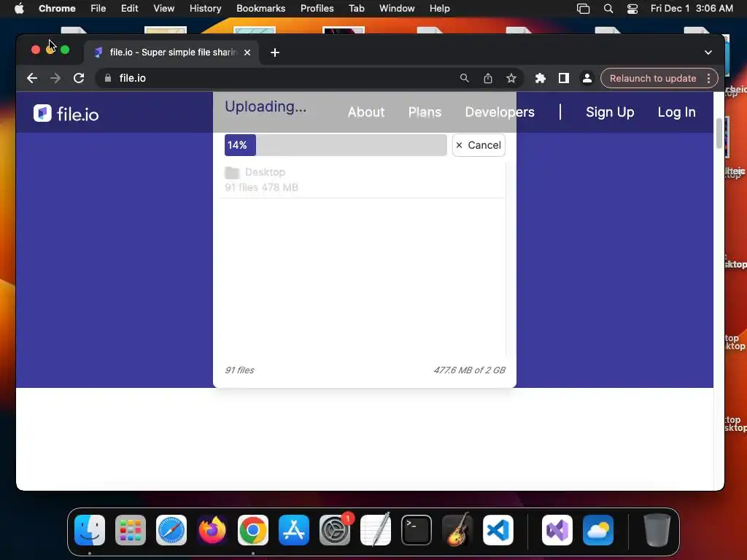
Task: Open Spotlight search in menu bar
Action: [608, 8]
